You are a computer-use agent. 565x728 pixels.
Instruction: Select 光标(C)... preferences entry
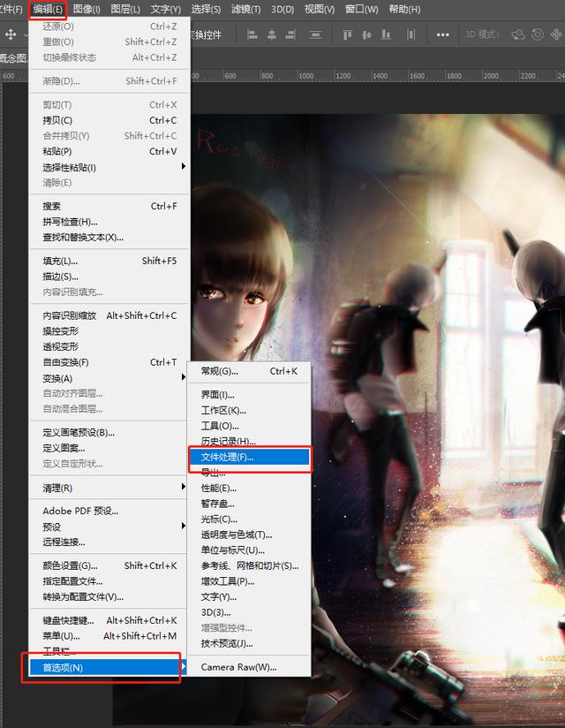coord(249,519)
